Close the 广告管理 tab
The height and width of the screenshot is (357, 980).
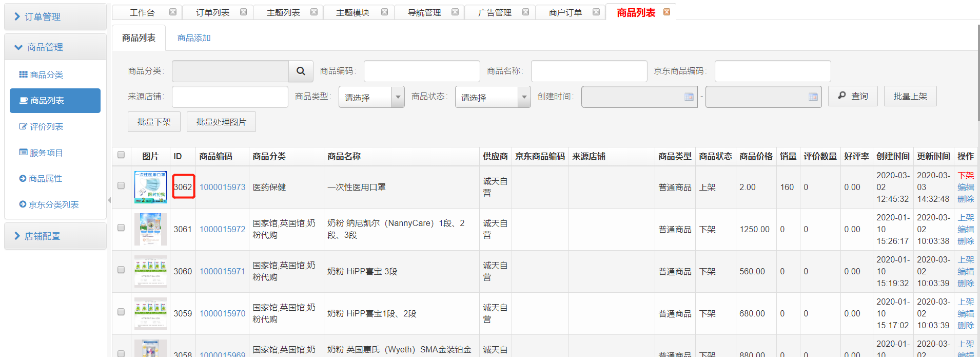525,12
